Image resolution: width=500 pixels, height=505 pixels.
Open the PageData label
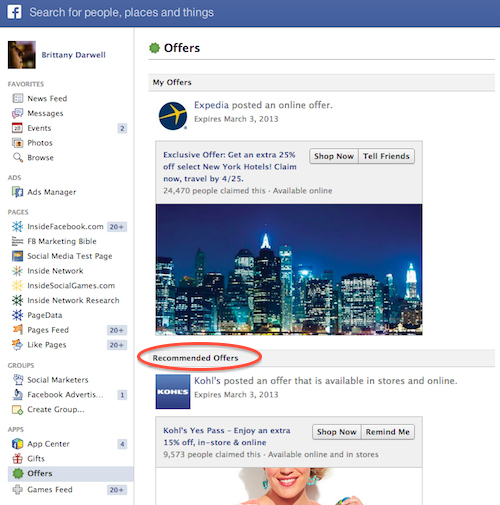tap(45, 315)
